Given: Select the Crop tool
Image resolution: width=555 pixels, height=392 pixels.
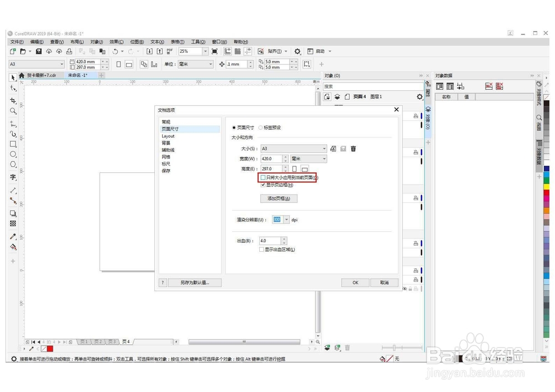Looking at the screenshot, I should [13, 100].
